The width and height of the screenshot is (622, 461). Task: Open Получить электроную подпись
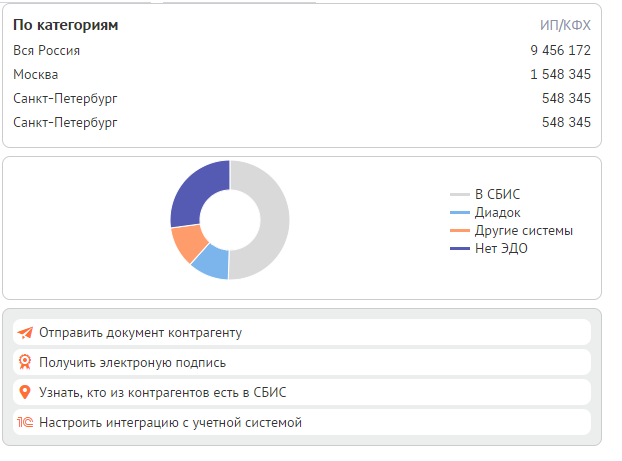point(302,362)
